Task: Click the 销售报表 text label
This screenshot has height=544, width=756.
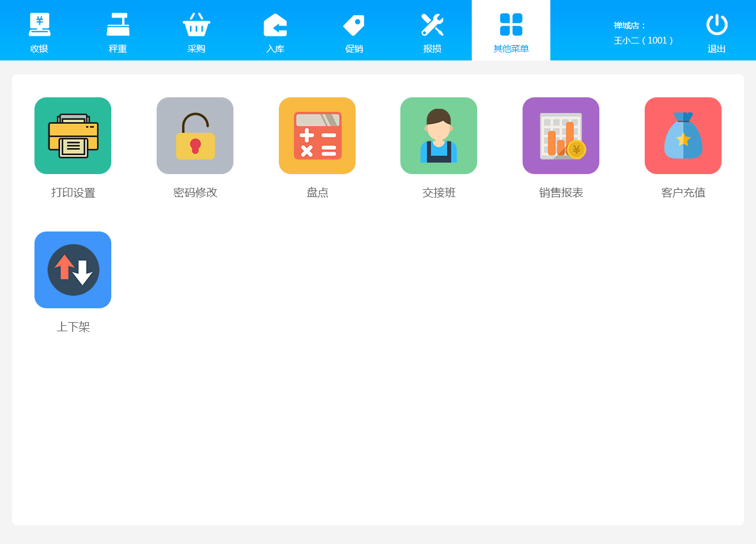Action: point(561,193)
